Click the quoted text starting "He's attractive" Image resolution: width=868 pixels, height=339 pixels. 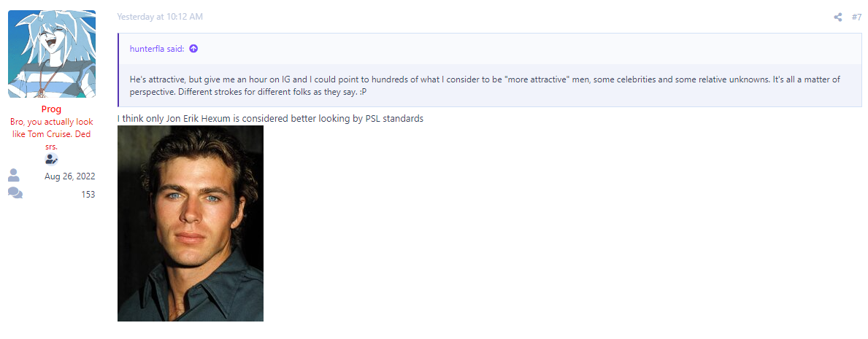point(485,85)
